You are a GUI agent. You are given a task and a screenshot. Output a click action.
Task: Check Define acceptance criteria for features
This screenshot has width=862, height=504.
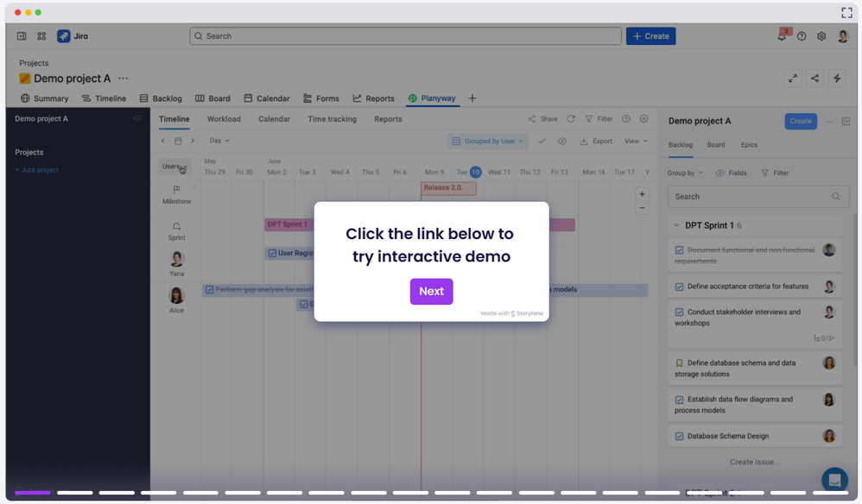point(680,287)
